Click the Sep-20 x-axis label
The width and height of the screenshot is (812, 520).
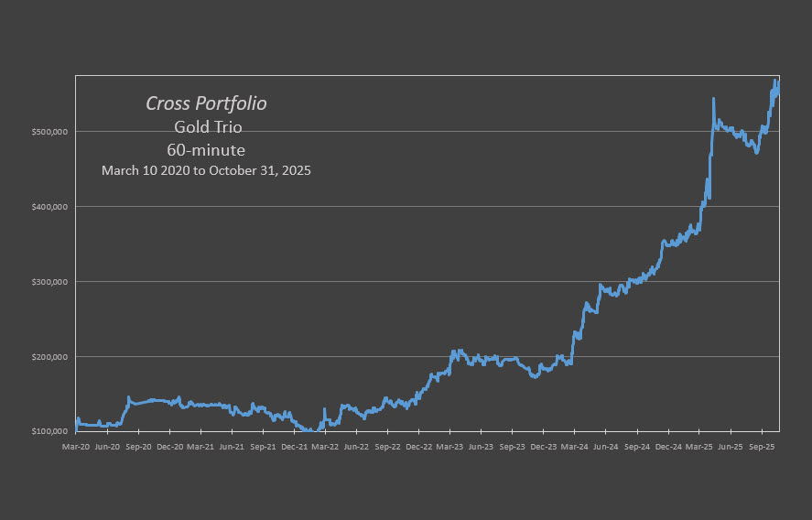pyautogui.click(x=138, y=447)
